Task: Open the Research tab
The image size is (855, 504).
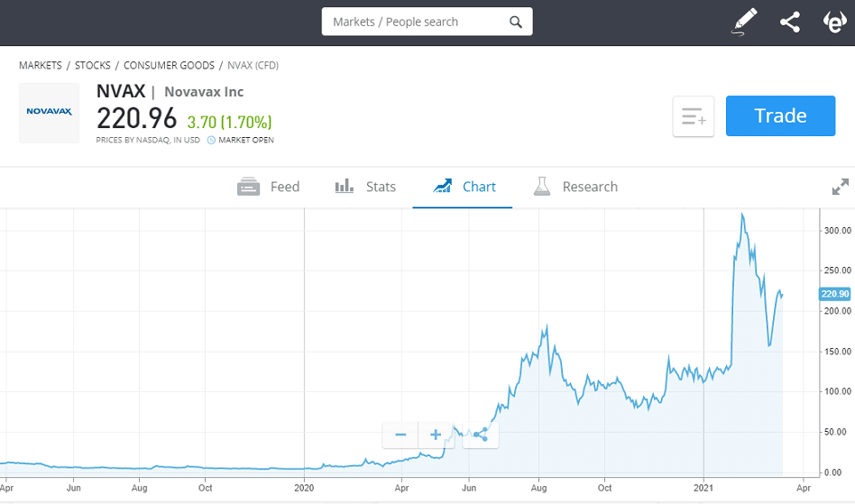Action: 575,187
